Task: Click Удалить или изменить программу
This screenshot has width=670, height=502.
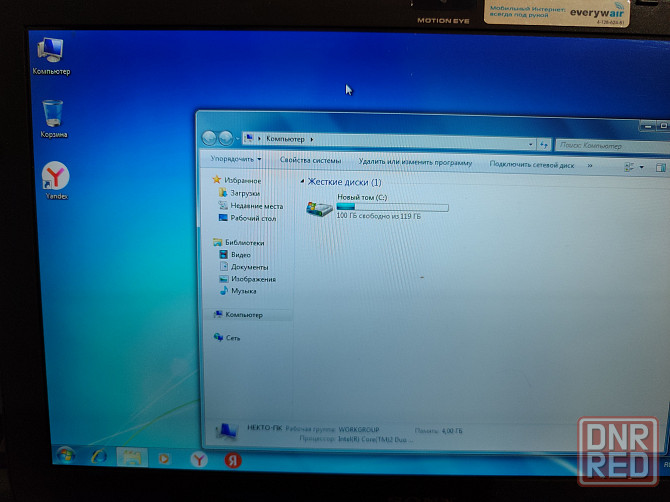Action: point(415,162)
